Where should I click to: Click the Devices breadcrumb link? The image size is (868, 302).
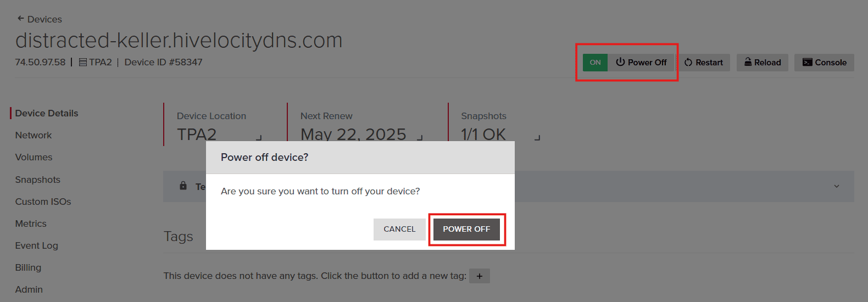tap(44, 19)
